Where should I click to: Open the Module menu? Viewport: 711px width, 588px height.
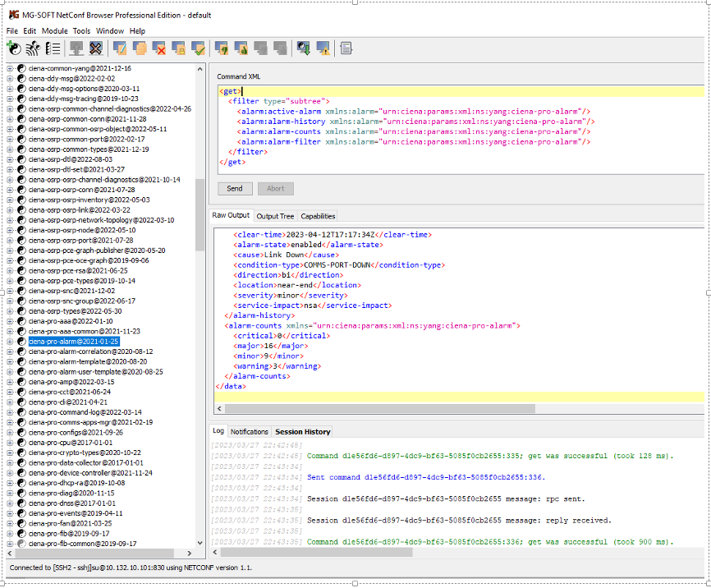54,30
